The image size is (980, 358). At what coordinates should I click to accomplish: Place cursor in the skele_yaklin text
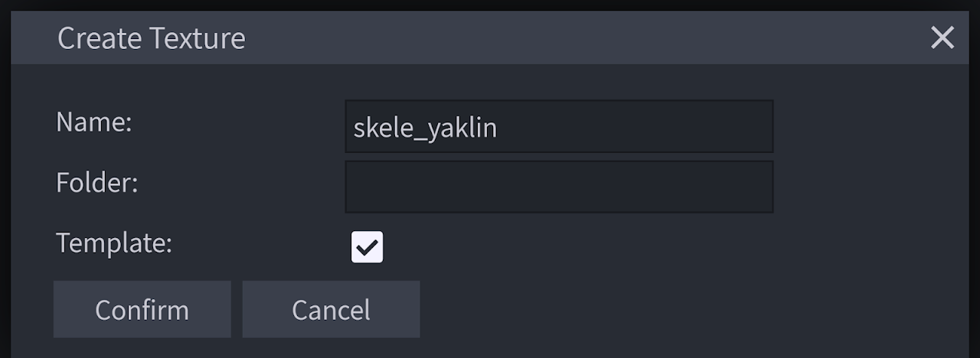(426, 127)
